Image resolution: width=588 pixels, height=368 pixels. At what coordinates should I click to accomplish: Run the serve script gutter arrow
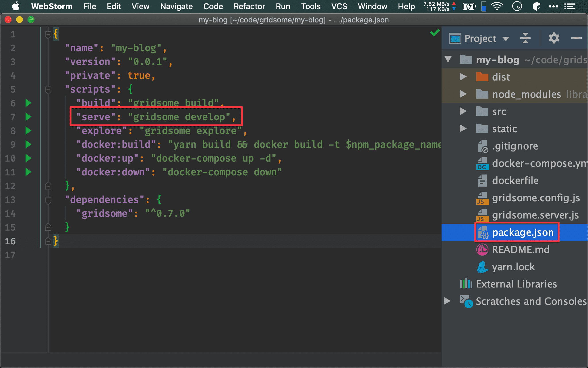coord(28,117)
